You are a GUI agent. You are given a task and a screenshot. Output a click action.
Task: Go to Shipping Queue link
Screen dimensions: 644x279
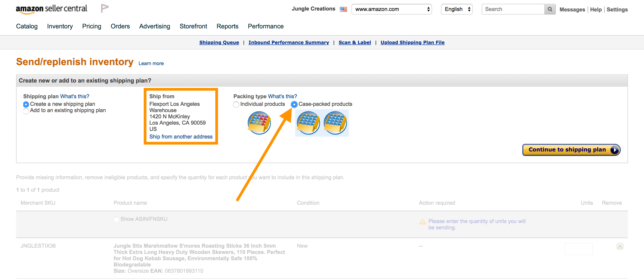219,42
